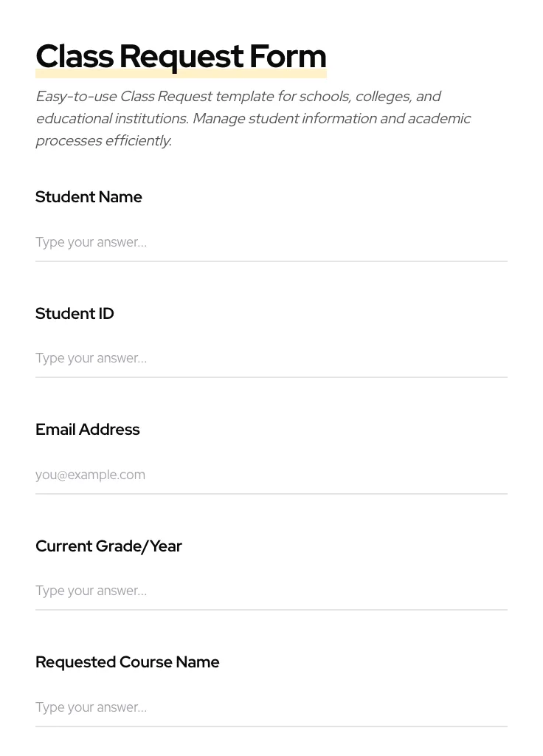
Task: Click the "Class Request Form" heading
Action: 181,56
